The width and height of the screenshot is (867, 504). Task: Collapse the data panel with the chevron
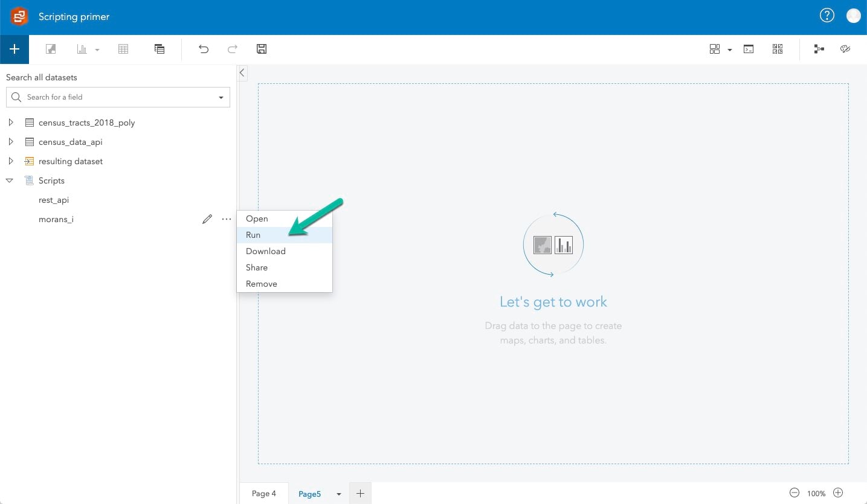(x=242, y=72)
